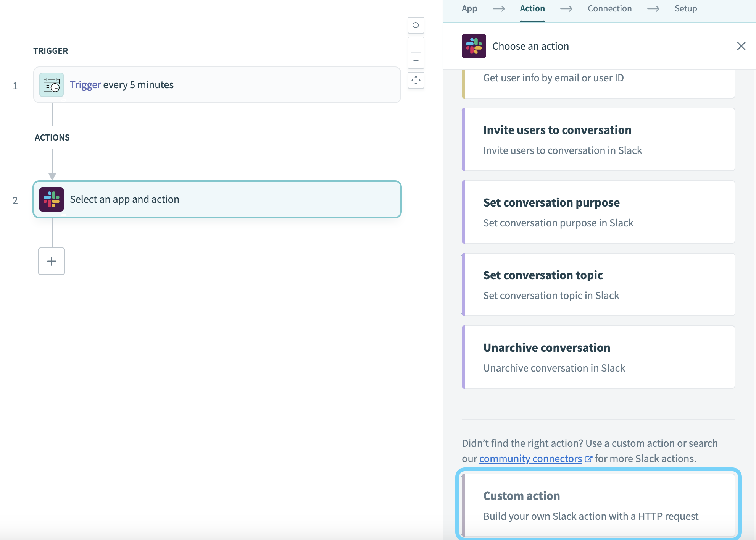
Task: Choose Set conversation topic
Action: click(598, 285)
